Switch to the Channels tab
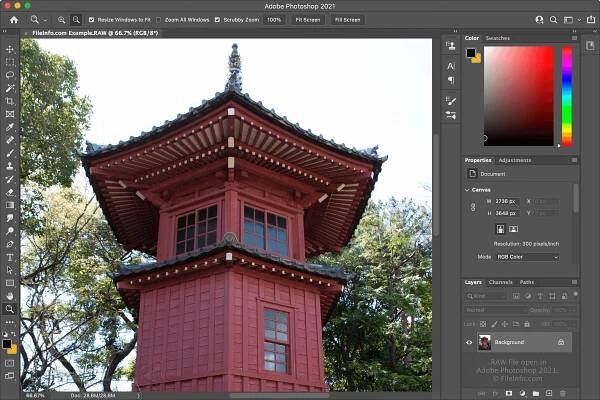Image resolution: width=600 pixels, height=400 pixels. click(500, 282)
